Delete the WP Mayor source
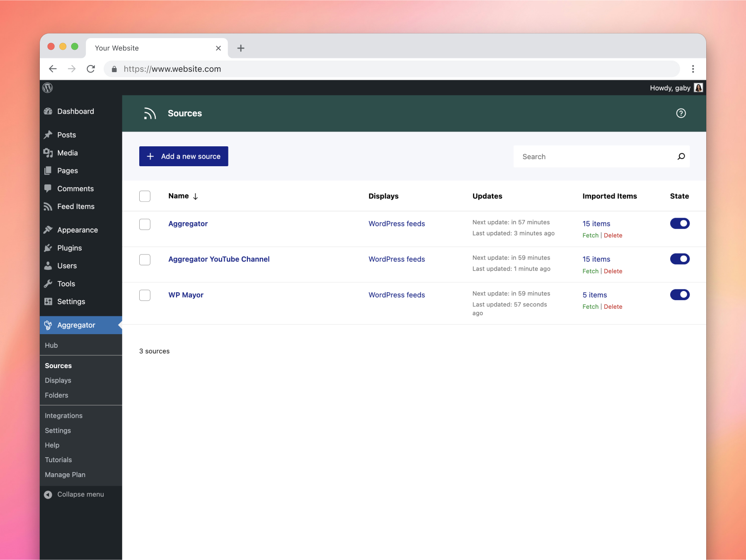This screenshot has width=746, height=560. [x=613, y=307]
